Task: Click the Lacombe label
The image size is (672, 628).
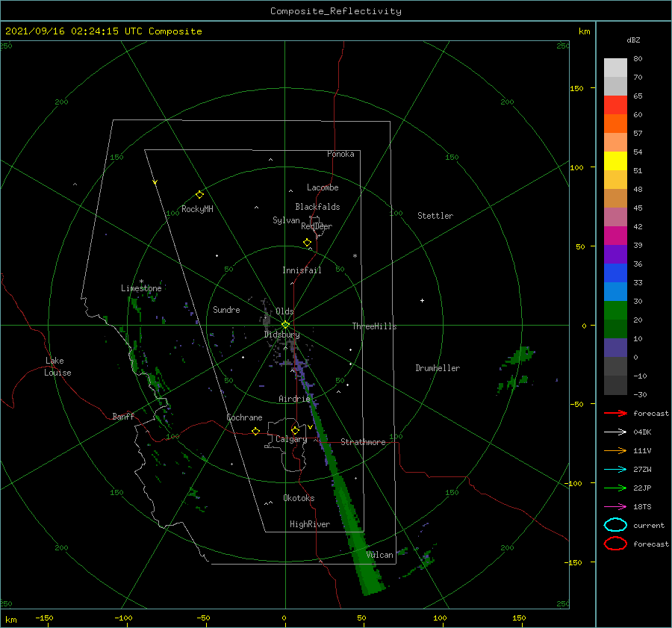Action: 323,187
